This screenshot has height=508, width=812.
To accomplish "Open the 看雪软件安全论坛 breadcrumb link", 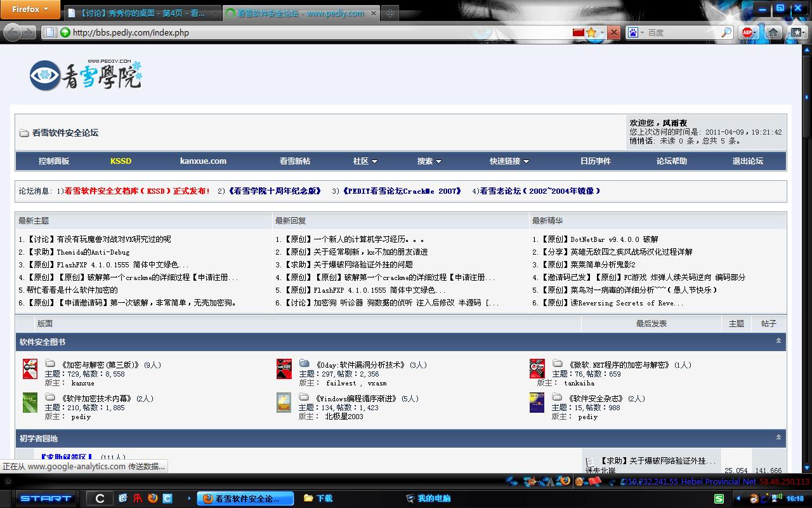I will (65, 133).
